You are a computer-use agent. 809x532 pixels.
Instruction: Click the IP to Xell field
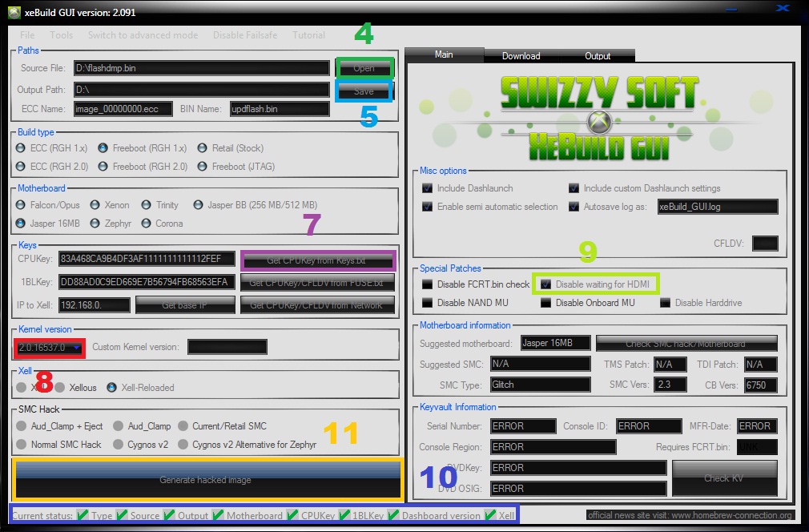point(95,305)
